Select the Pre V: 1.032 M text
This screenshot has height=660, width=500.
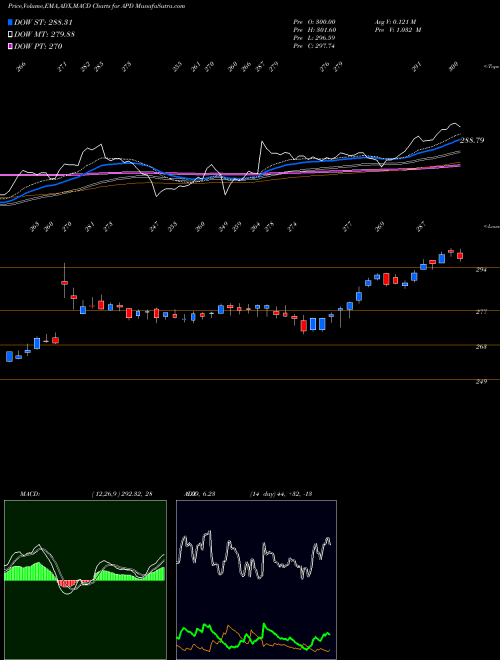pos(397,30)
